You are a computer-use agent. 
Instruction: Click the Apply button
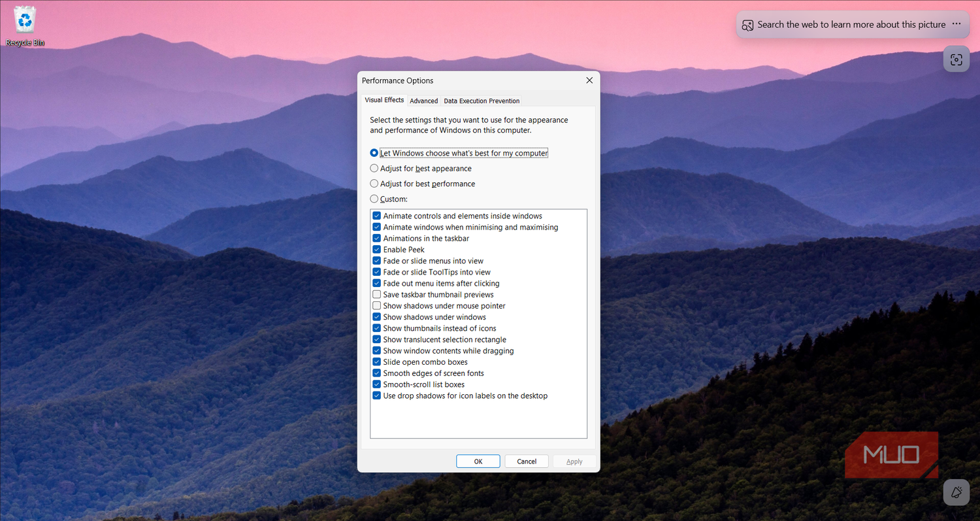pyautogui.click(x=574, y=462)
